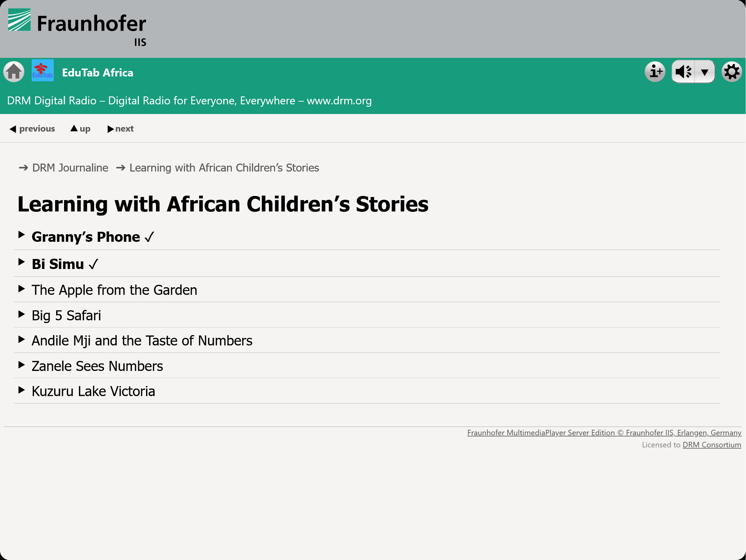Go to the previous page

click(32, 129)
